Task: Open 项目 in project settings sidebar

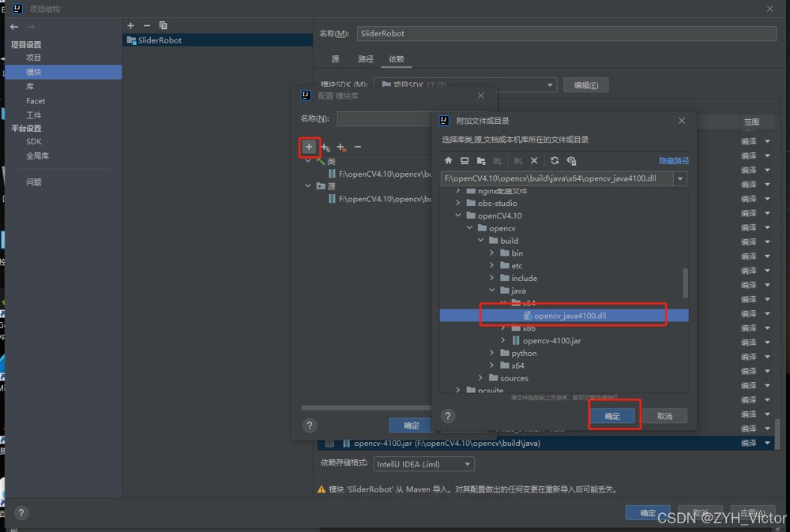Action: (x=34, y=58)
